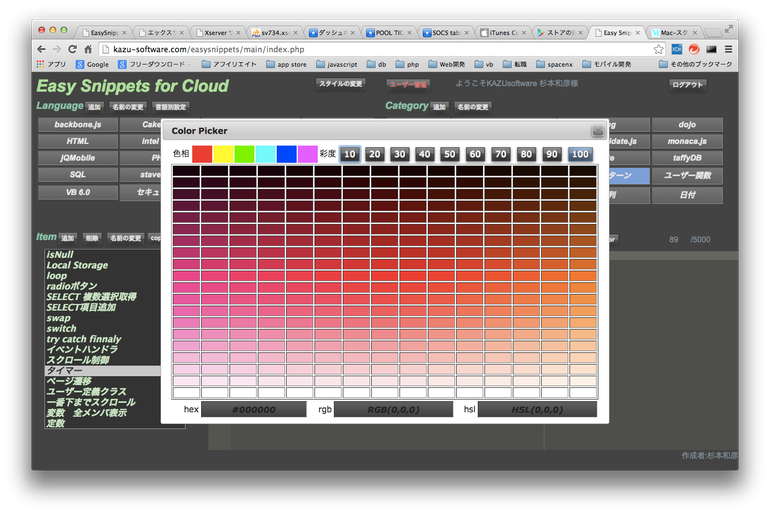Set saturation to 70
770x514 pixels.
click(x=500, y=154)
